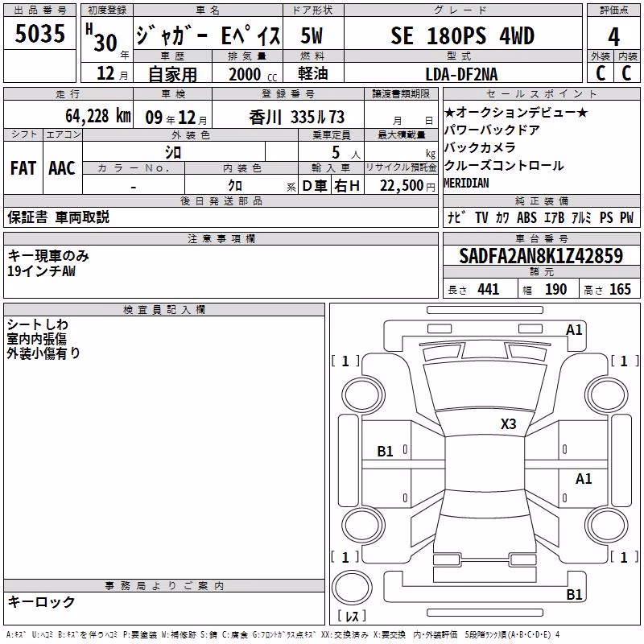Click shift type FAT
Image resolution: width=644 pixels, height=644 pixels.
point(23,168)
